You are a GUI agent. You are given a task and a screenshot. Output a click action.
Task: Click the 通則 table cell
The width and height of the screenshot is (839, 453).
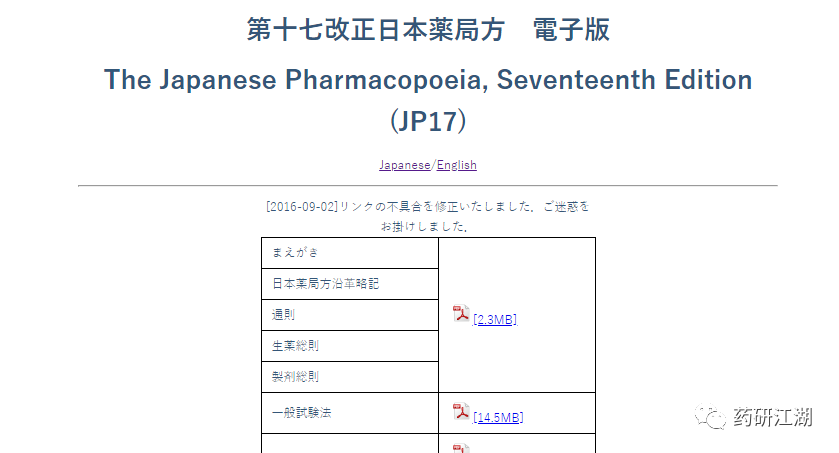350,315
